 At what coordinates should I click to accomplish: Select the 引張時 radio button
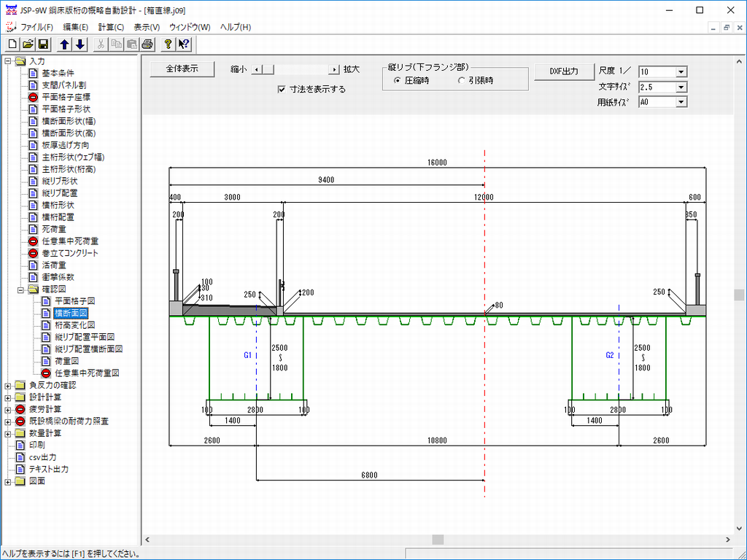[461, 80]
